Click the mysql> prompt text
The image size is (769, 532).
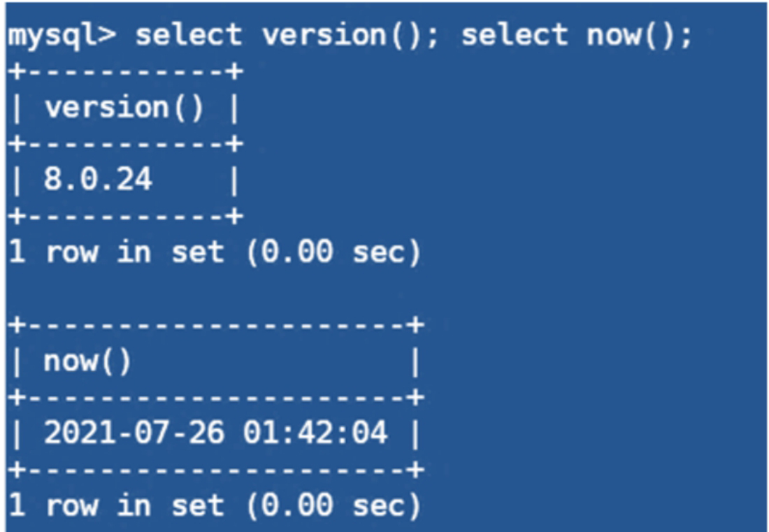pyautogui.click(x=64, y=36)
